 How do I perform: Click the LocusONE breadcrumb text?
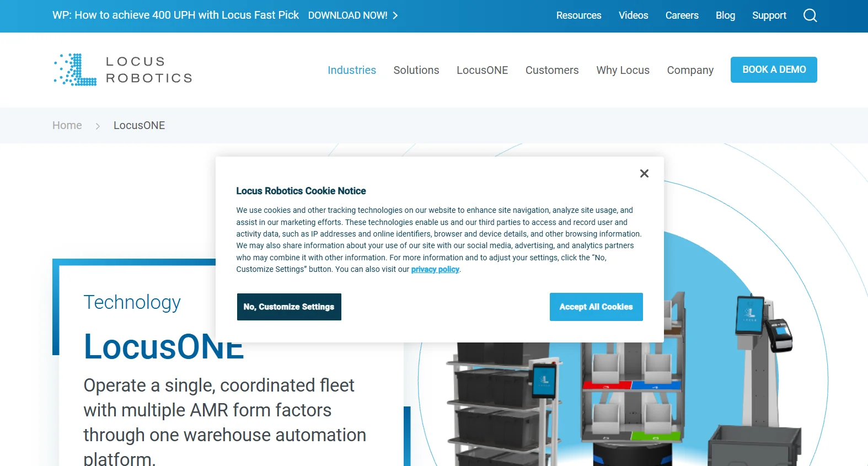coord(139,125)
